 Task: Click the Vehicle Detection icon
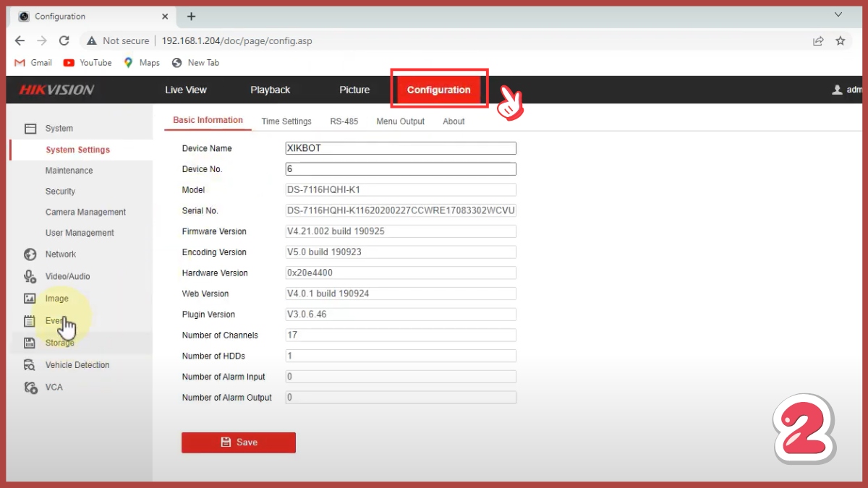30,365
